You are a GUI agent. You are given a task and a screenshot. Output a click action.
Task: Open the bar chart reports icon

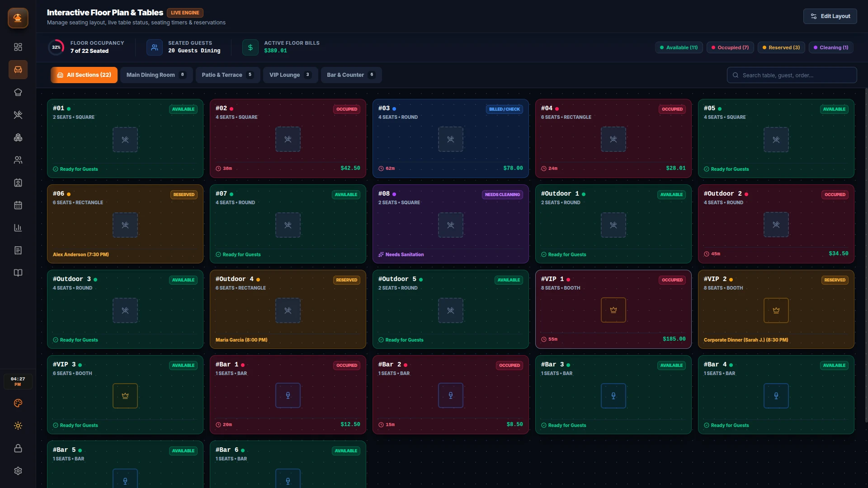pyautogui.click(x=18, y=228)
